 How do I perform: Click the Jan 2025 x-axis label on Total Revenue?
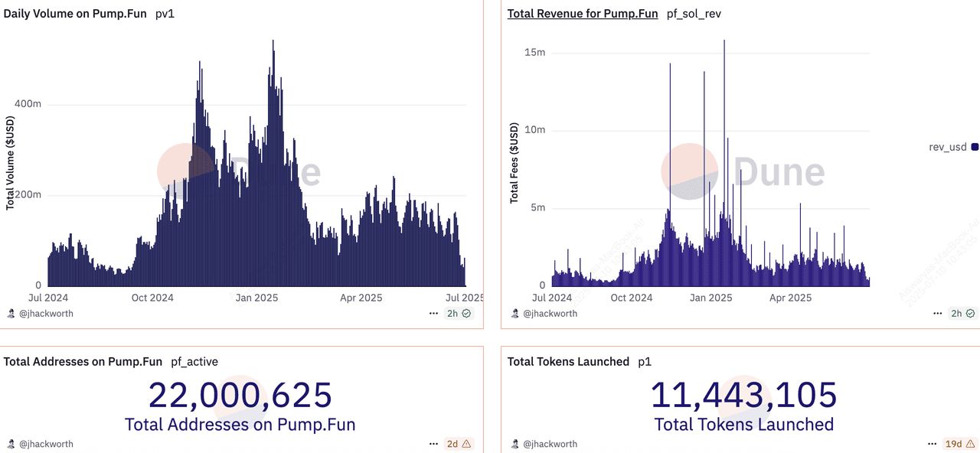click(x=710, y=298)
